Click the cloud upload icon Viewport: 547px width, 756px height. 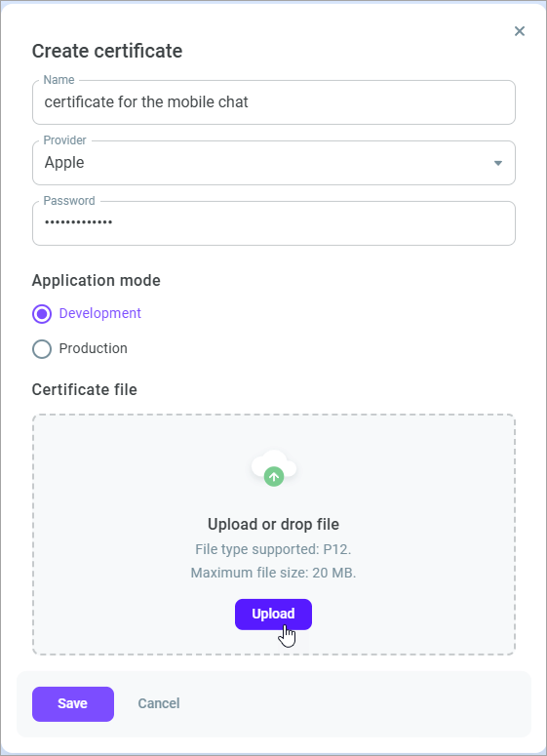pos(274,467)
